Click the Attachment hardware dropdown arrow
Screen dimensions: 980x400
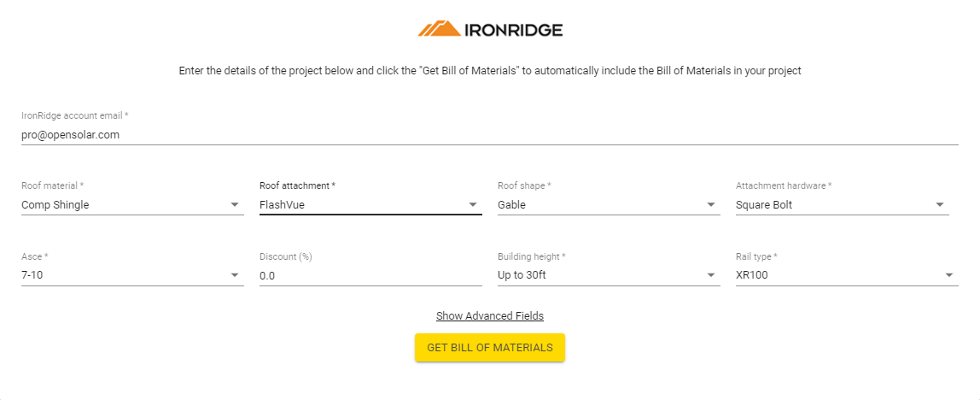coord(939,204)
